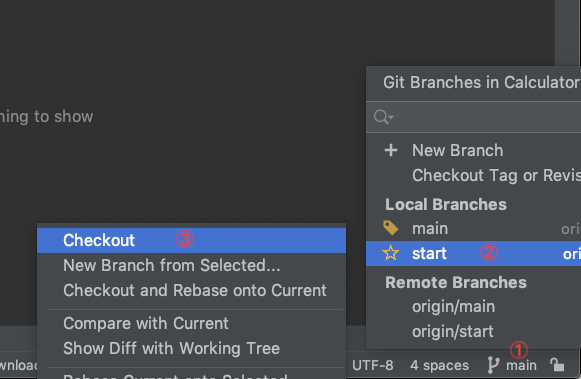Click the Local Branches header

pos(446,205)
